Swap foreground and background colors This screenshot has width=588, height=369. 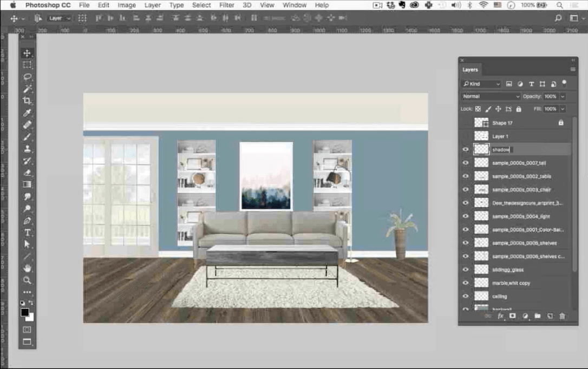[31, 302]
